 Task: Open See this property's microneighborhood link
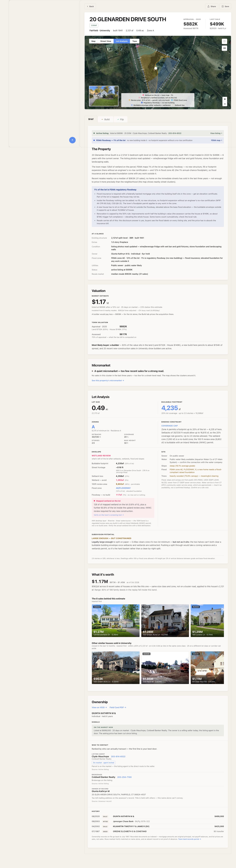(108, 380)
